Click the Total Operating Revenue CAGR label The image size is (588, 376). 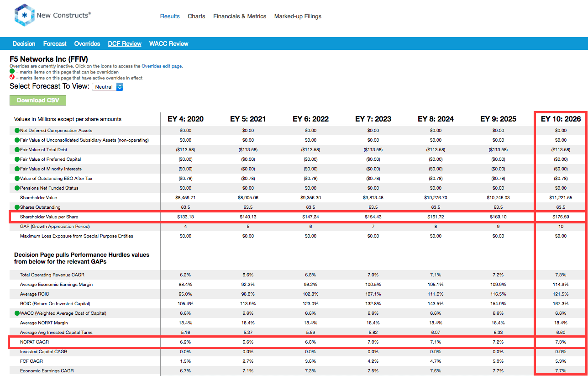[52, 275]
